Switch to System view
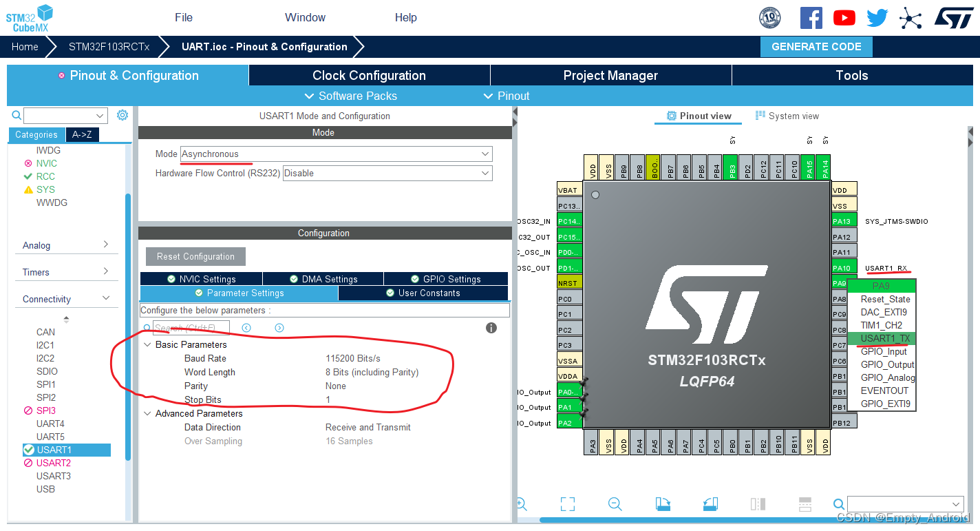 tap(787, 116)
